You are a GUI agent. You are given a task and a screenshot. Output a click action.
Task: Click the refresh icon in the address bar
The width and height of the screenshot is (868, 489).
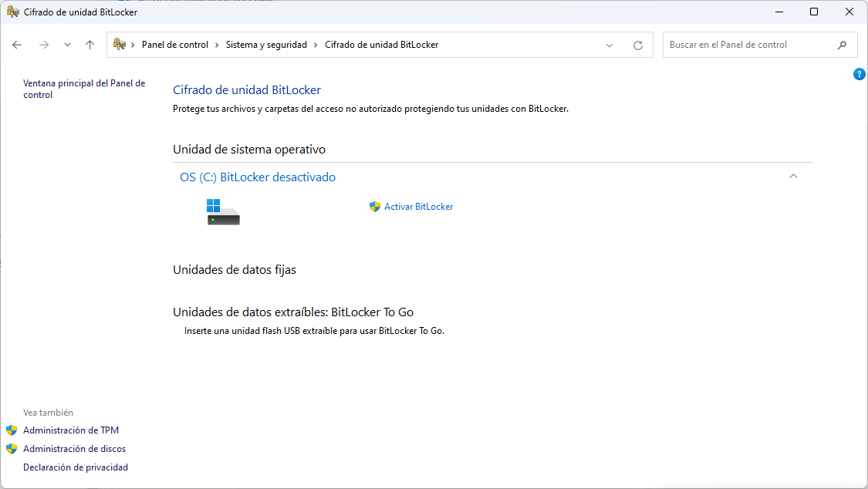(x=638, y=45)
